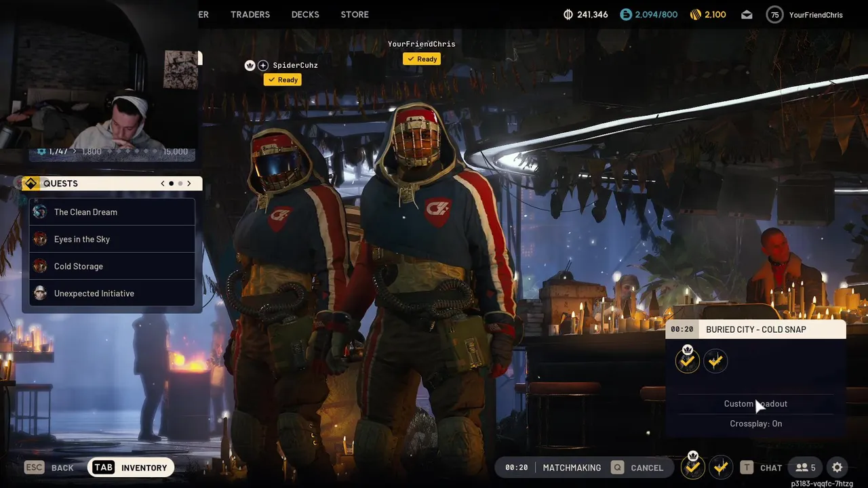This screenshot has width=868, height=488.
Task: Open settings gear
Action: [837, 468]
